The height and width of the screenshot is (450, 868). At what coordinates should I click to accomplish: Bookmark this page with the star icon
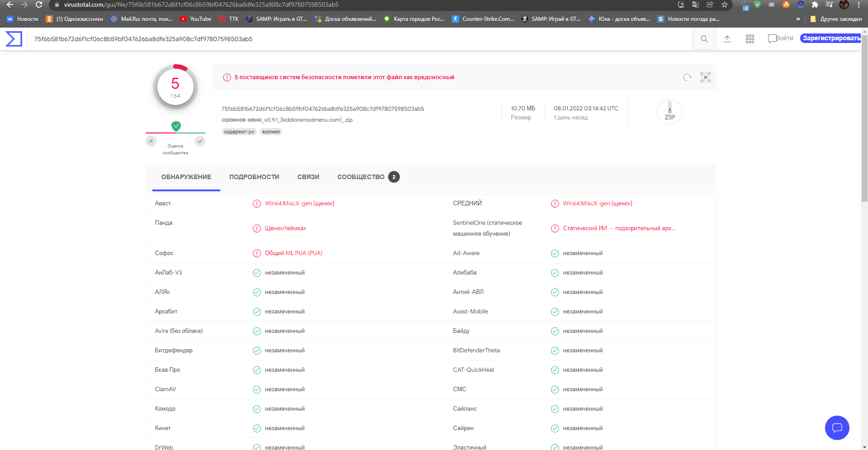click(725, 5)
